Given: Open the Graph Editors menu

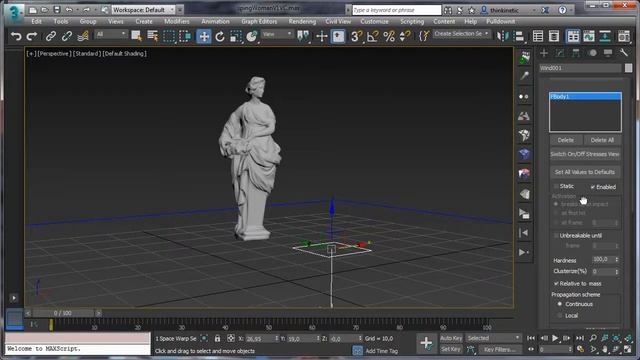Looking at the screenshot, I should (259, 21).
